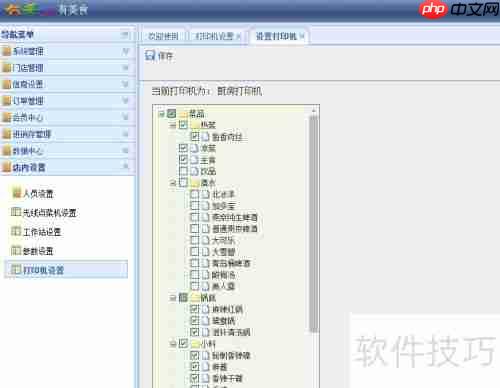The width and height of the screenshot is (500, 388).
Task: Close the 设置打印机 tab
Action: 302,36
